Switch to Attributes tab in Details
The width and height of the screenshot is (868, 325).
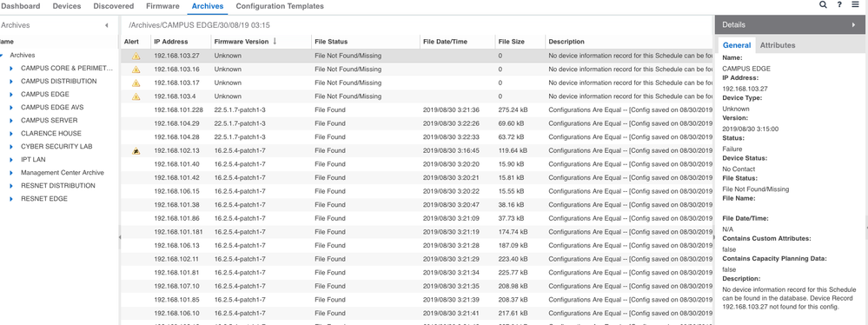click(778, 45)
